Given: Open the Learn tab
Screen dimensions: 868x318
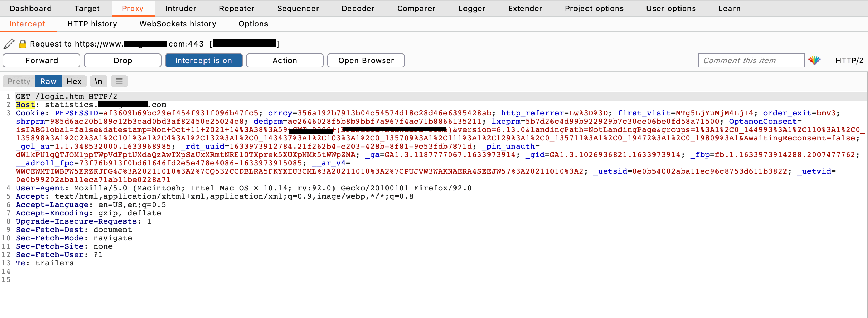Looking at the screenshot, I should coord(729,8).
